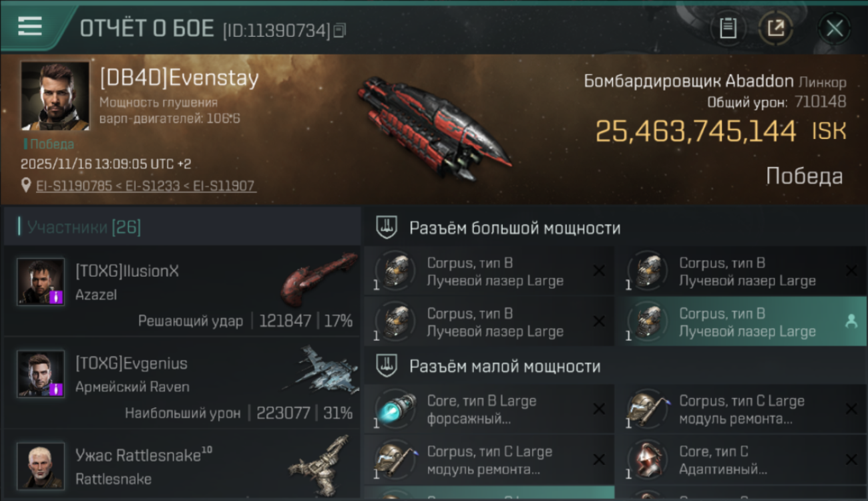Screen dimensions: 868x501
Task: Click the highlighted Corpus laser's person icon
Action: click(x=851, y=321)
